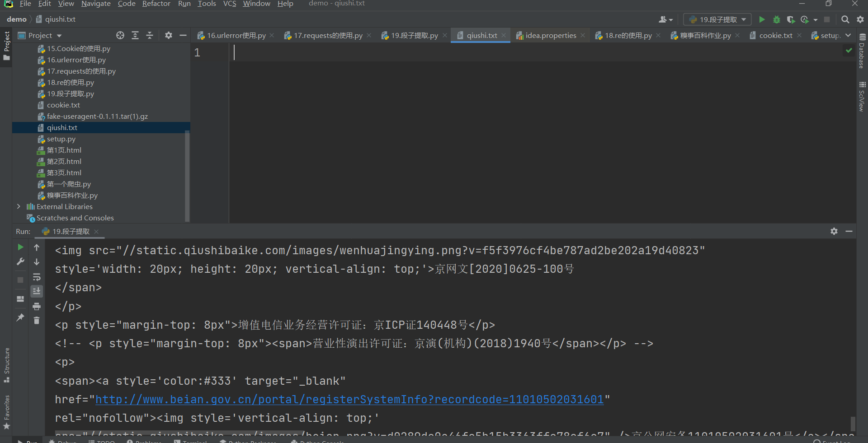868x443 pixels.
Task: Open IDE settings gear in top toolbar
Action: [860, 19]
